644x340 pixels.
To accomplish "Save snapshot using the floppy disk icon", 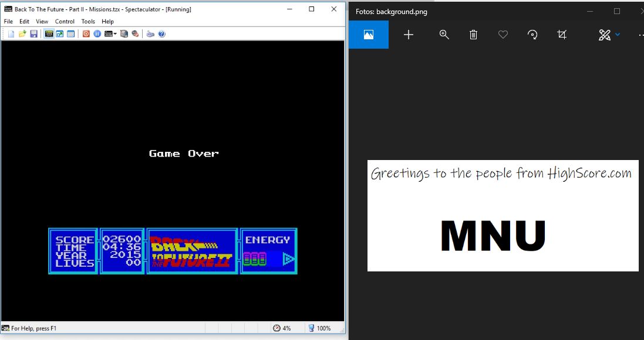I will [x=33, y=34].
